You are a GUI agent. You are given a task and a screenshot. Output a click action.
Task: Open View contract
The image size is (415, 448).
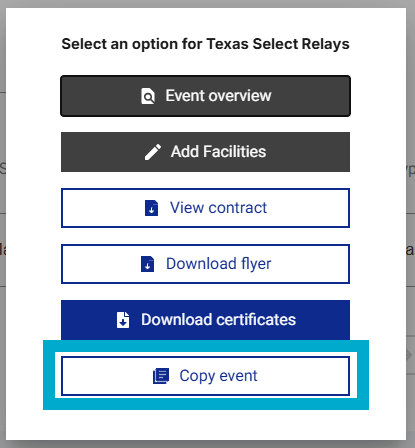point(205,208)
